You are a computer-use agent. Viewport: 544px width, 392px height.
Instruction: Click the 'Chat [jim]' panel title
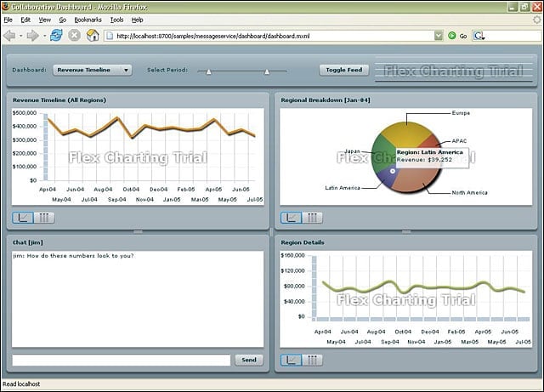click(x=28, y=242)
